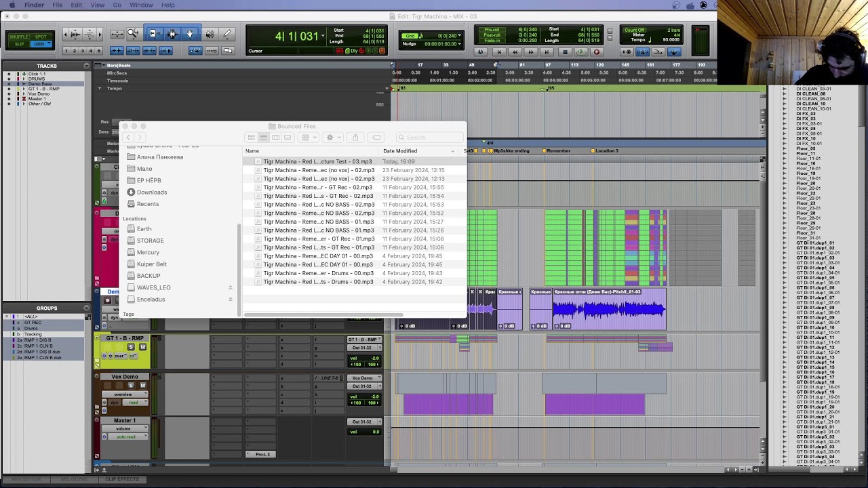
Task: Click the Return to Zero transport button
Action: [x=499, y=52]
